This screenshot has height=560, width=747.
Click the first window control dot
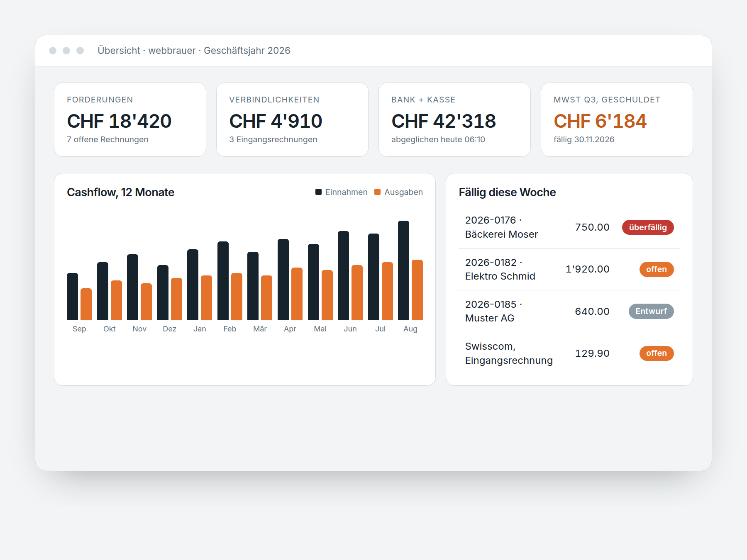pyautogui.click(x=53, y=51)
